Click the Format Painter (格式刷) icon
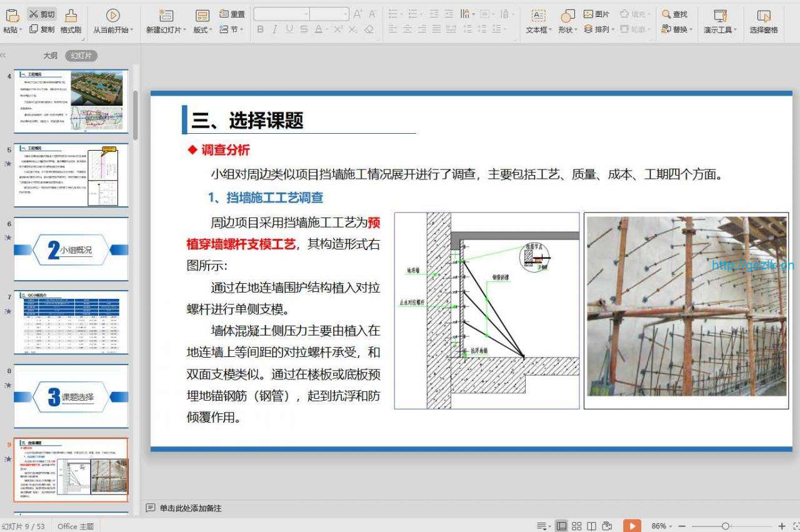 tap(71, 16)
